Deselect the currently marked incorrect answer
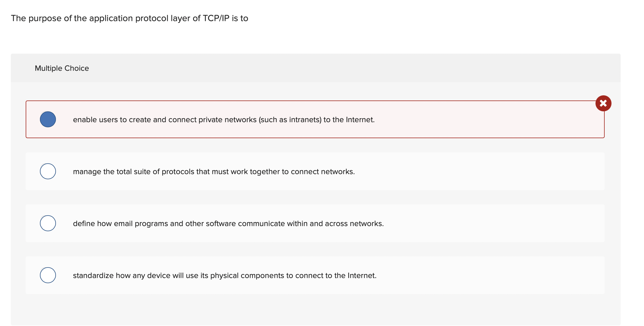 click(48, 119)
